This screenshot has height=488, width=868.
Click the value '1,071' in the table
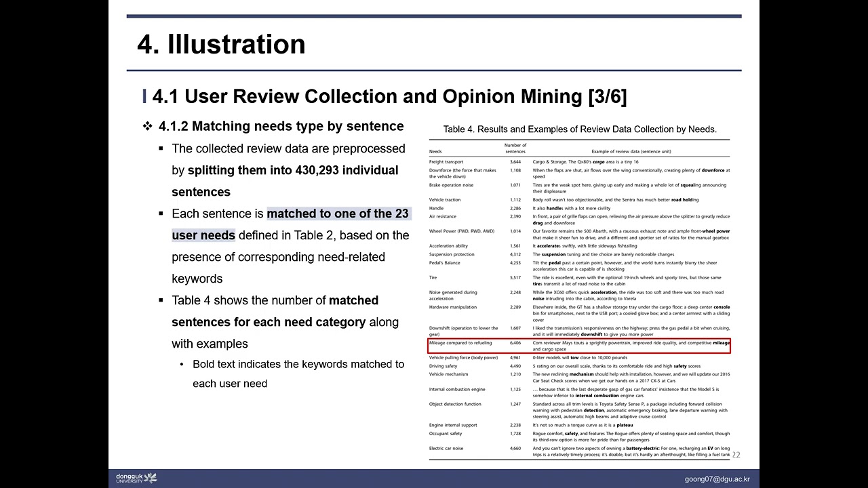515,185
